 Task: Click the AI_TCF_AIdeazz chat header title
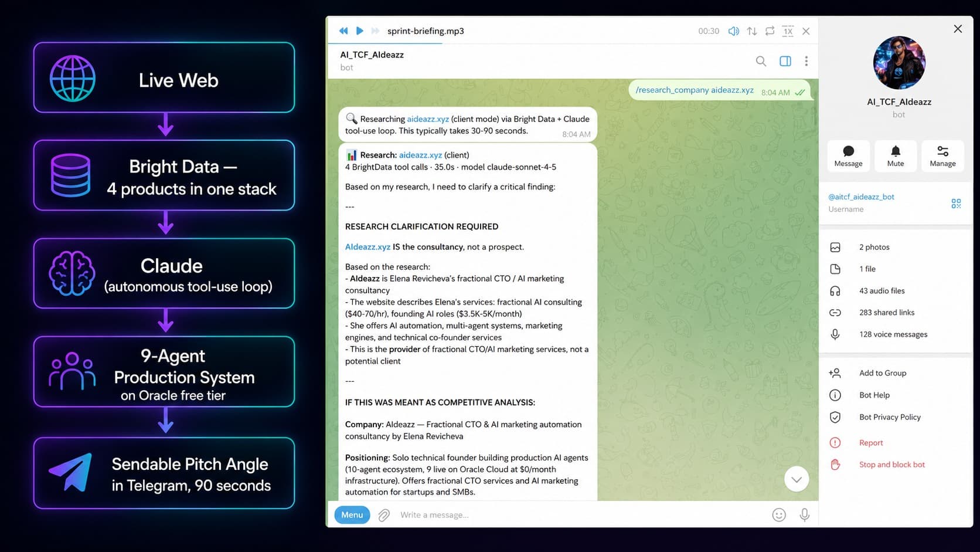[x=372, y=55]
